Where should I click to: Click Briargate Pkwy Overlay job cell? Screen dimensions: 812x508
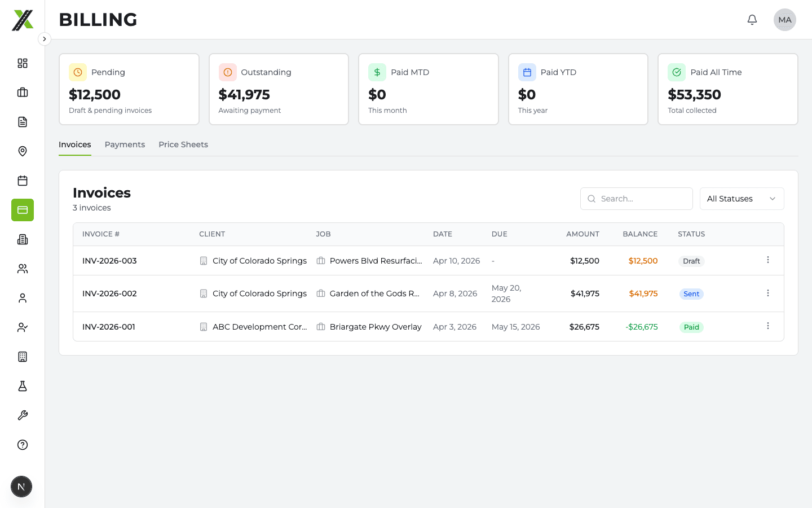[369, 327]
